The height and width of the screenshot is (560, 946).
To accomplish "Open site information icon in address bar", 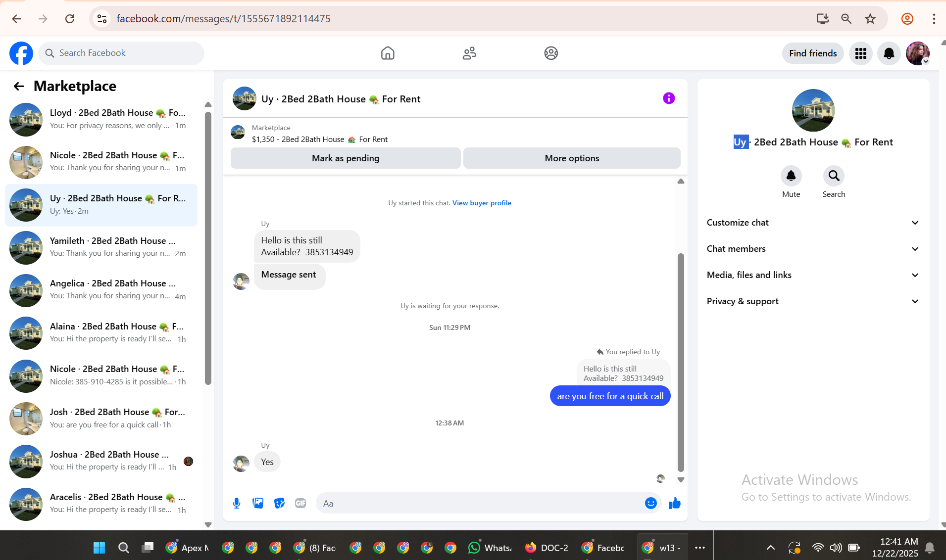I will pos(101,19).
